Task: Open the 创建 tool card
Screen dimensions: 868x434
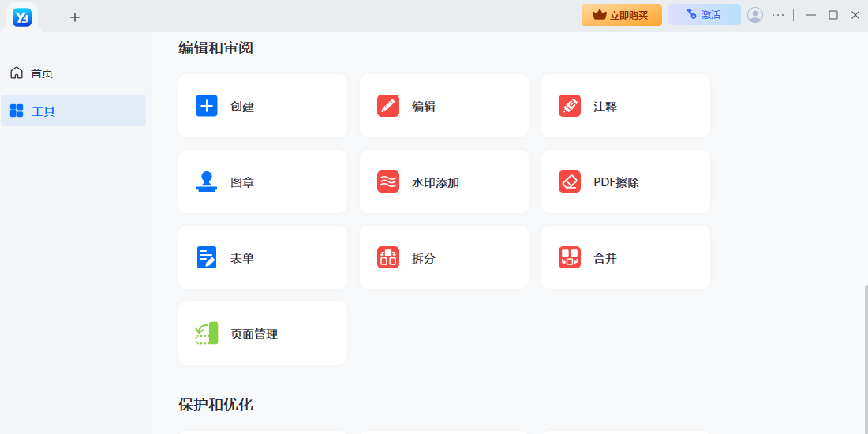Action: [x=263, y=106]
